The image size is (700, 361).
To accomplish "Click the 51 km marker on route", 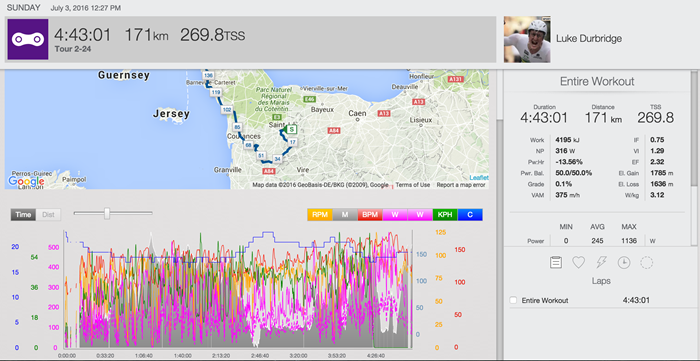I will coord(262,155).
